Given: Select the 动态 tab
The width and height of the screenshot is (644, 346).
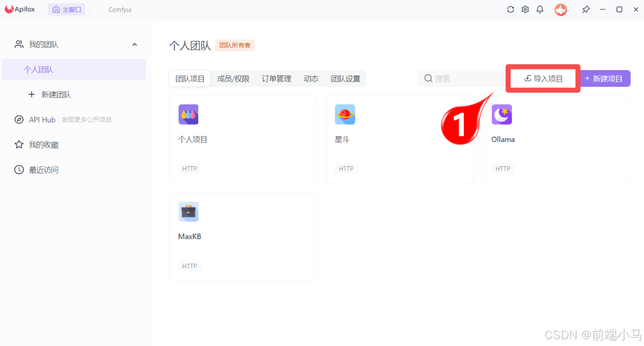Looking at the screenshot, I should tap(311, 79).
